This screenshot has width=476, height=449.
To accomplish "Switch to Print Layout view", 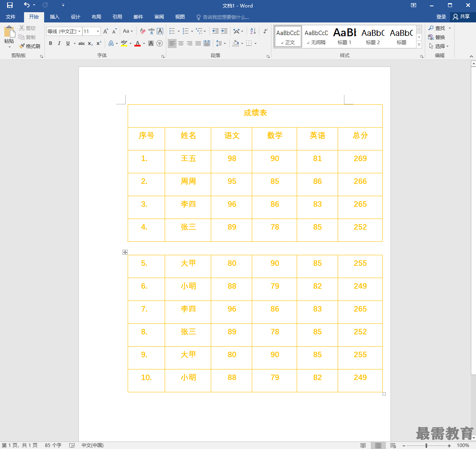I will pyautogui.click(x=378, y=445).
